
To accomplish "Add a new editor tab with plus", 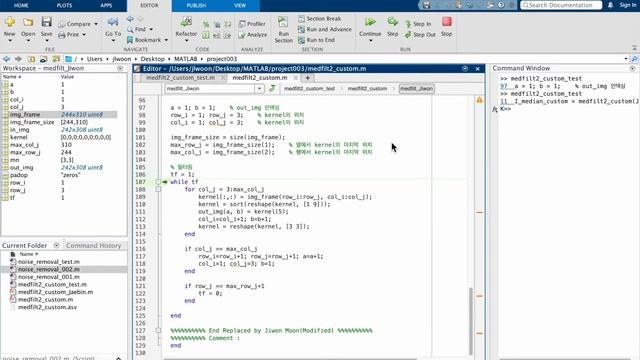I will [308, 78].
